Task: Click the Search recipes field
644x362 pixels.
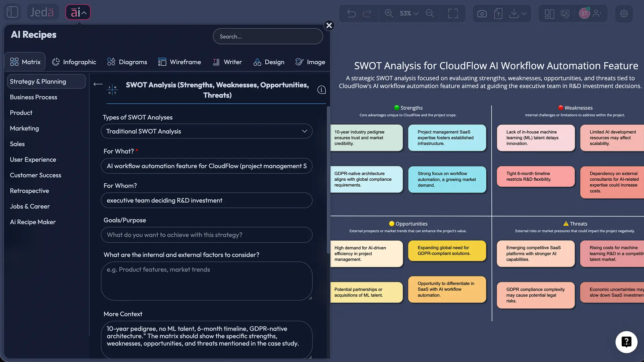Action: (x=268, y=36)
